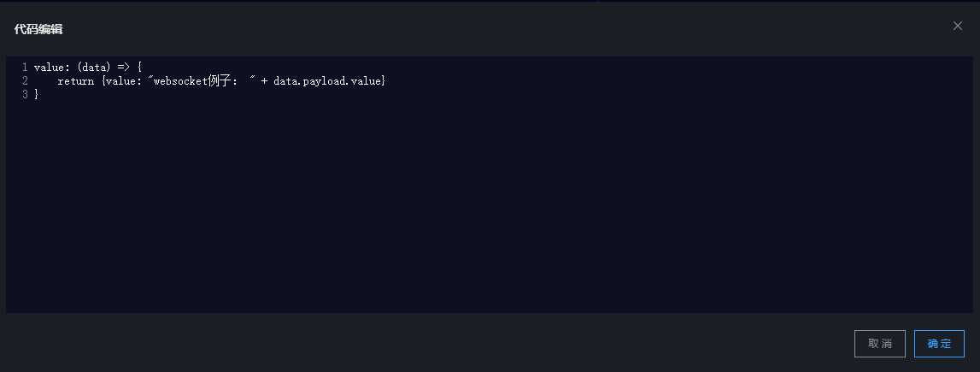Image resolution: width=980 pixels, height=372 pixels.
Task: Close the 代码编辑 dialog with X
Action: point(958,26)
